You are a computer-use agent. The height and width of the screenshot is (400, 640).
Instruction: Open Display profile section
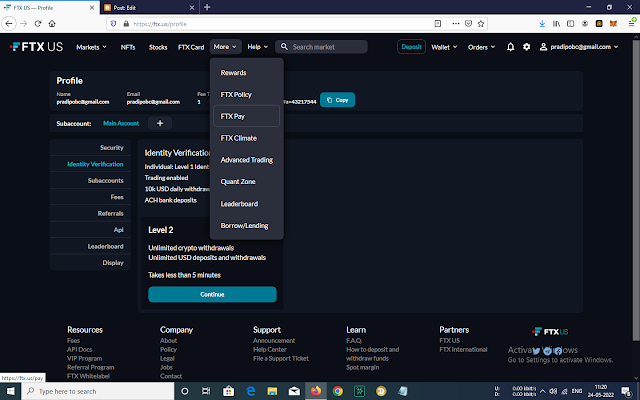pos(90,263)
